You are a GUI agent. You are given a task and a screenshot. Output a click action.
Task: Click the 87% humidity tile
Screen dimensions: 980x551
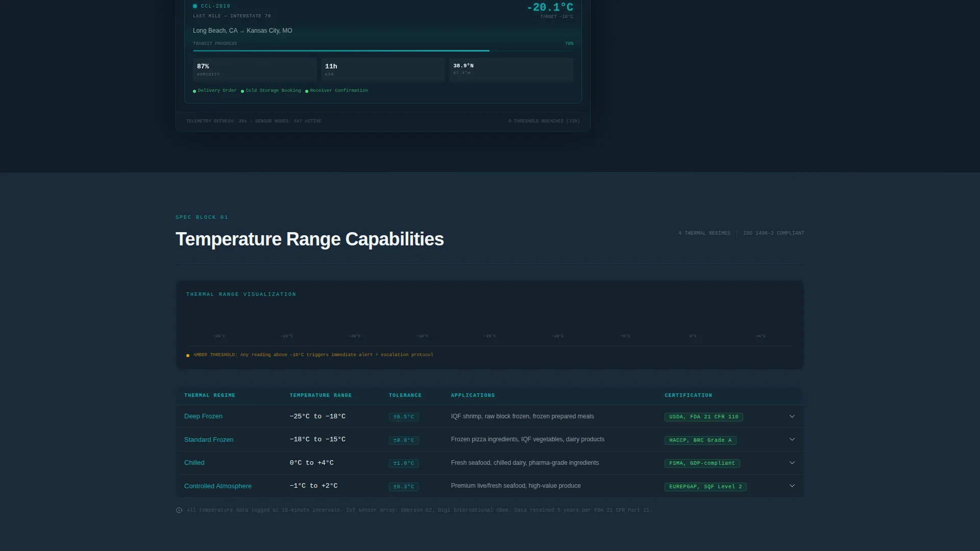pyautogui.click(x=255, y=70)
